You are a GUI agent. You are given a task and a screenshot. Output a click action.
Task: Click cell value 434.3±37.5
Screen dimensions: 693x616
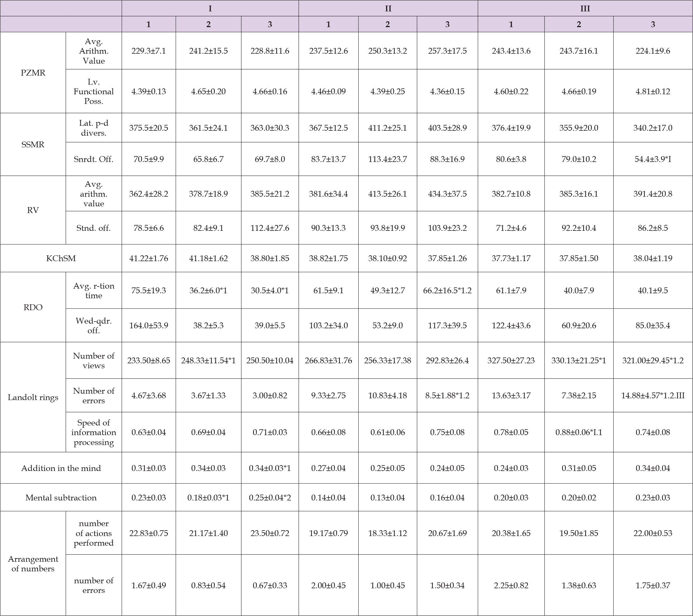pyautogui.click(x=447, y=194)
